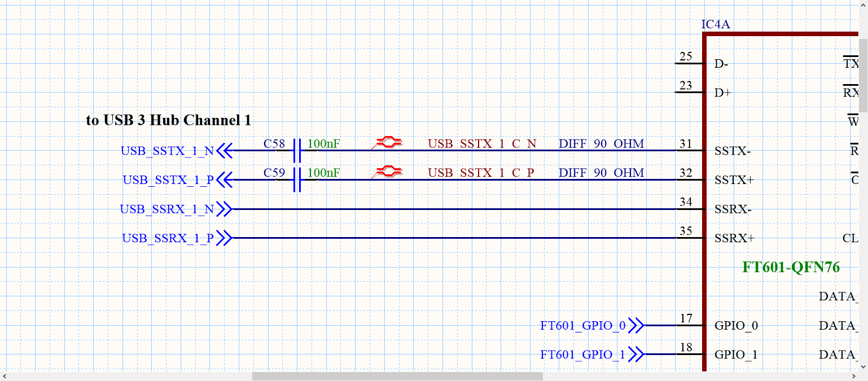Click the USB_SSRX_1_P wire segment
Viewport: 868px width, 381px height.
click(x=454, y=238)
